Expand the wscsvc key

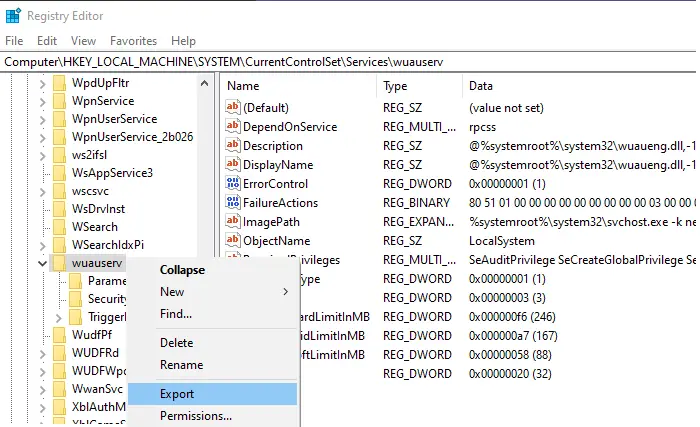[42, 192]
